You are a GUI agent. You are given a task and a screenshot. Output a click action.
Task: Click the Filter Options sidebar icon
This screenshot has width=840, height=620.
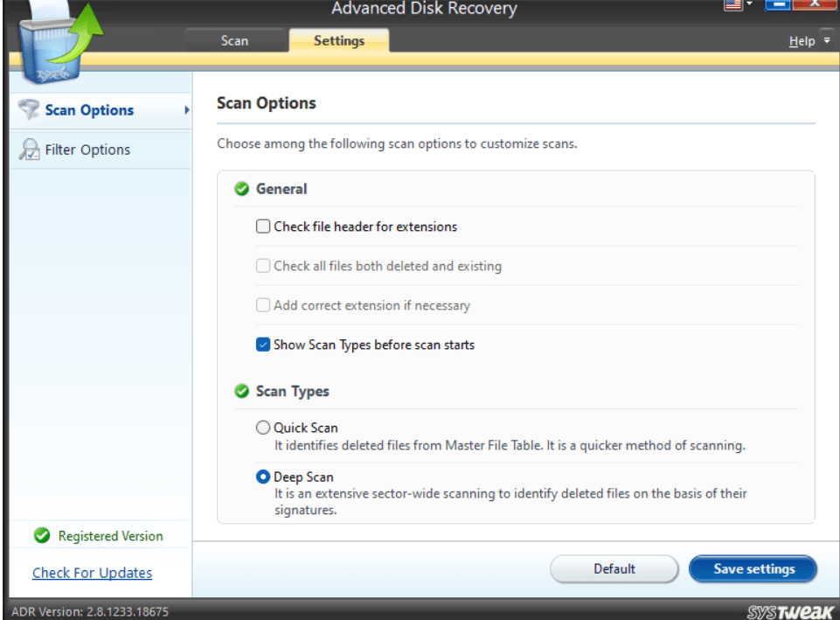tap(30, 150)
